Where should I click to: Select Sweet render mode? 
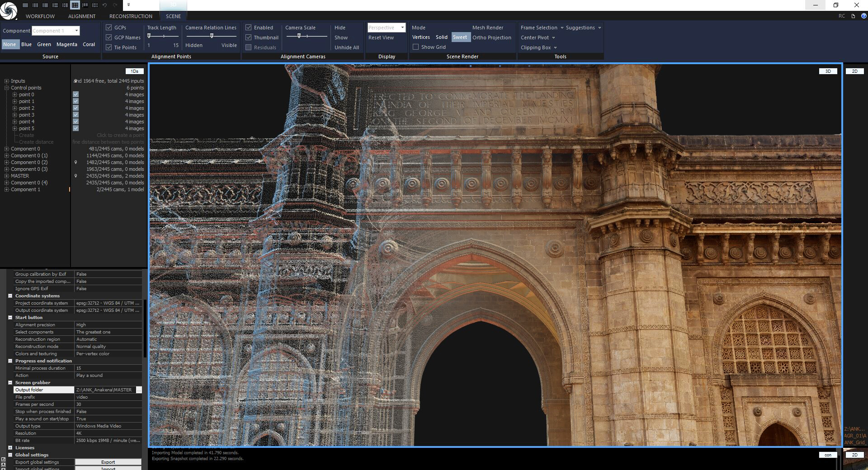[x=460, y=38]
